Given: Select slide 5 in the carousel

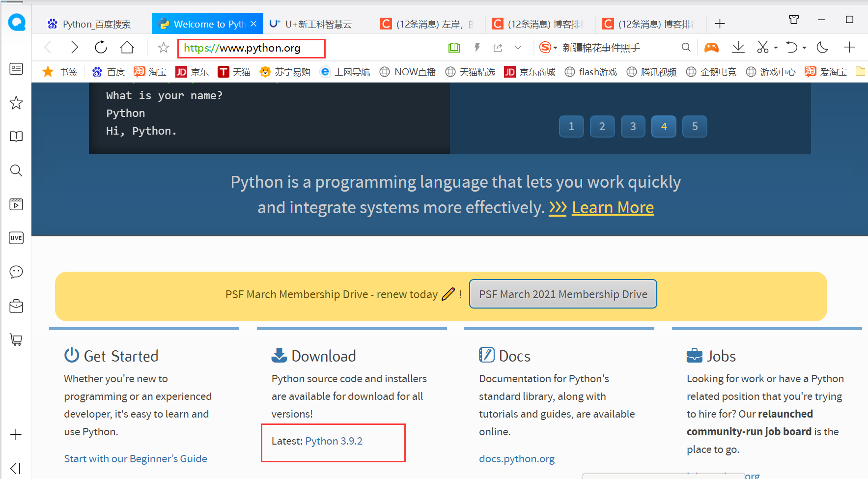Looking at the screenshot, I should click(x=695, y=126).
